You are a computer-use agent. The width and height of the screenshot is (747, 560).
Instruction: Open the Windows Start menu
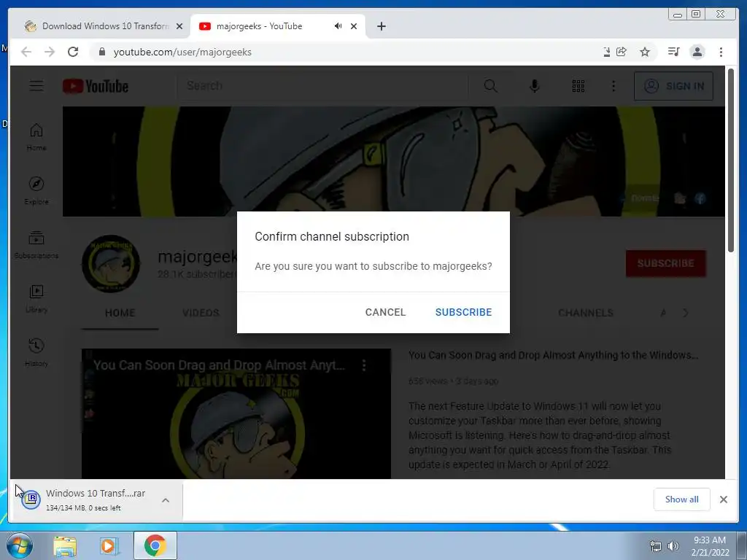click(x=20, y=545)
